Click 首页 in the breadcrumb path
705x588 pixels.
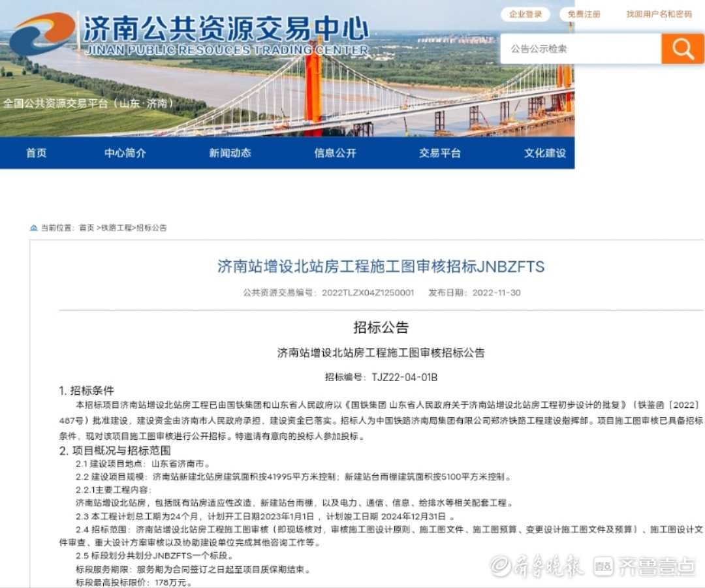coord(87,228)
